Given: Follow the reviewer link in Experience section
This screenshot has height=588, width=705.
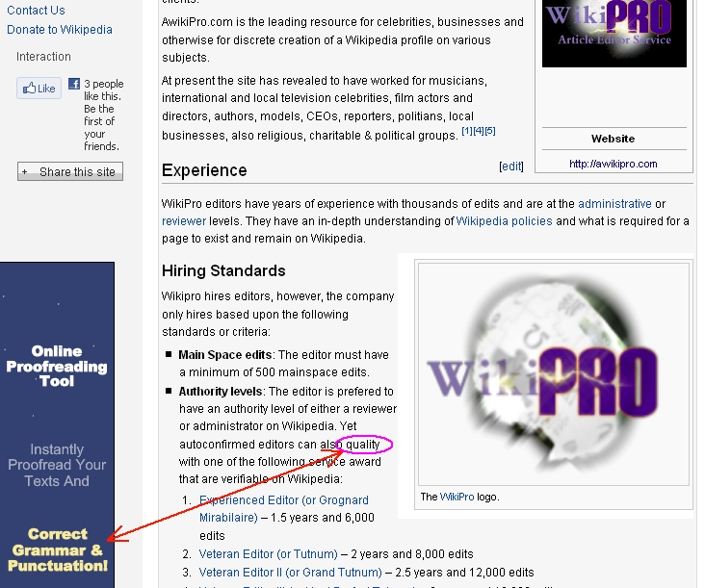Looking at the screenshot, I should click(184, 221).
